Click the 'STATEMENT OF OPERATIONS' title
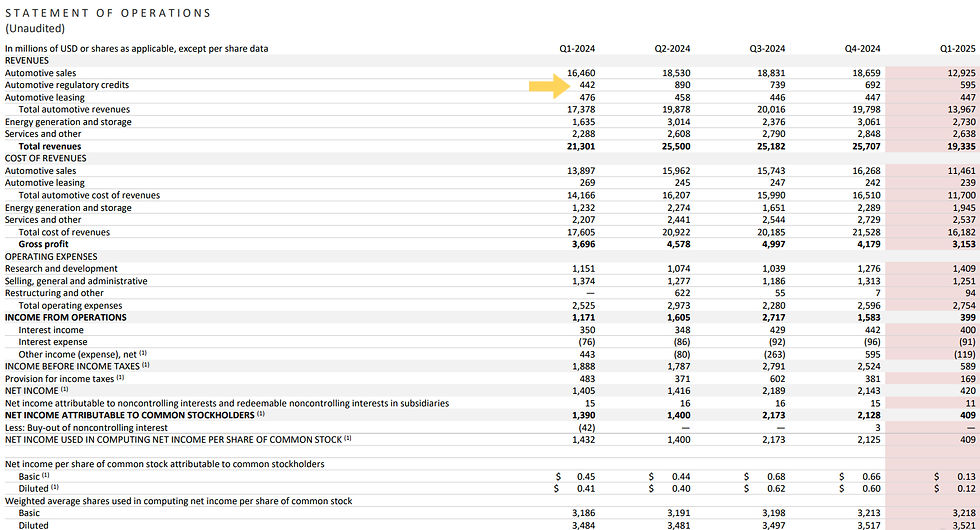The height and width of the screenshot is (530, 980). click(108, 13)
